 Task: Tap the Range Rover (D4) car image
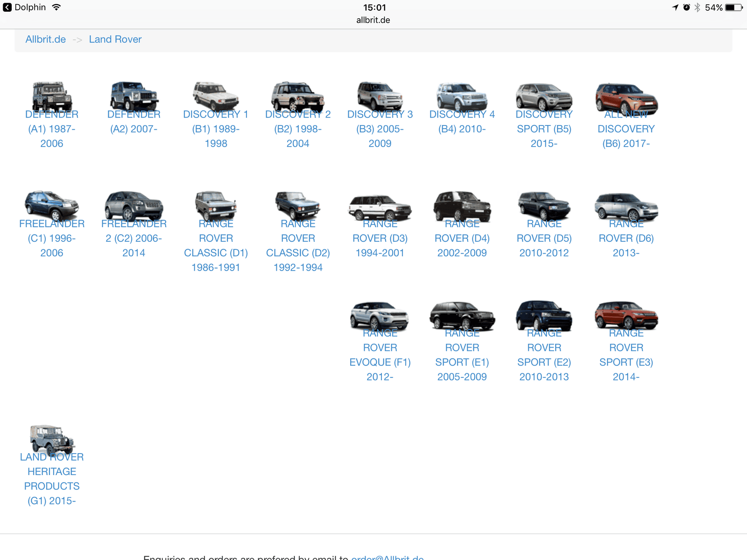point(462,206)
